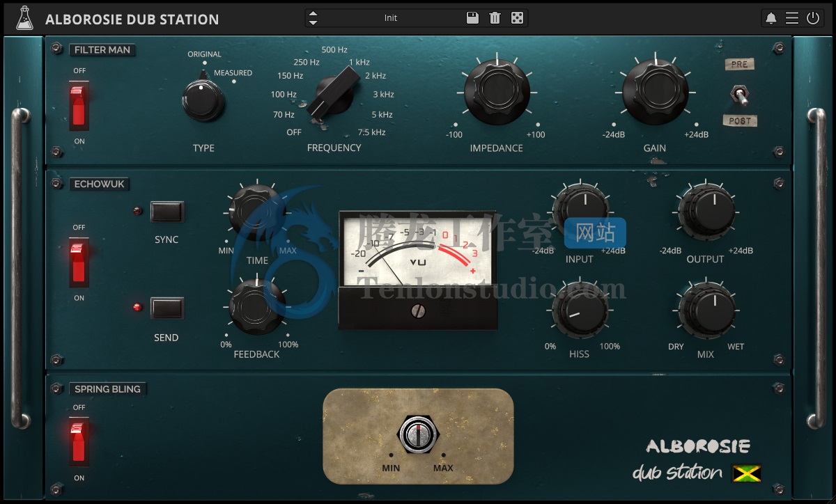The image size is (836, 504).
Task: Select the 150 Hz frequency label
Action: click(290, 76)
